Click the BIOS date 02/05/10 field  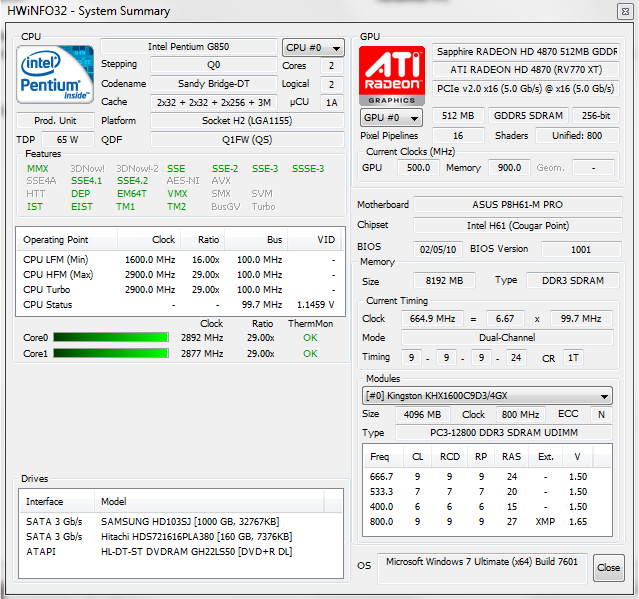(438, 249)
